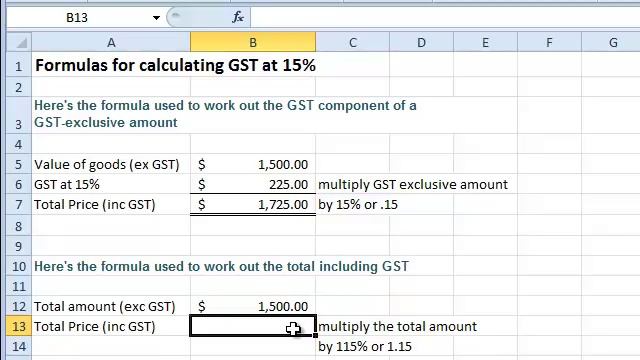This screenshot has height=360, width=640.
Task: Click heading 'work out the total including GST'
Action: 306,266
